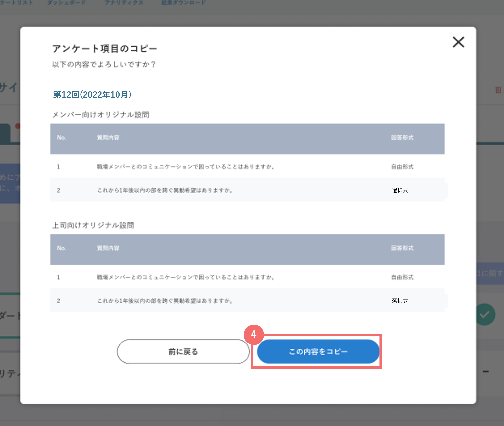504x426 pixels.
Task: Select member question row 1 text
Action: [186, 167]
